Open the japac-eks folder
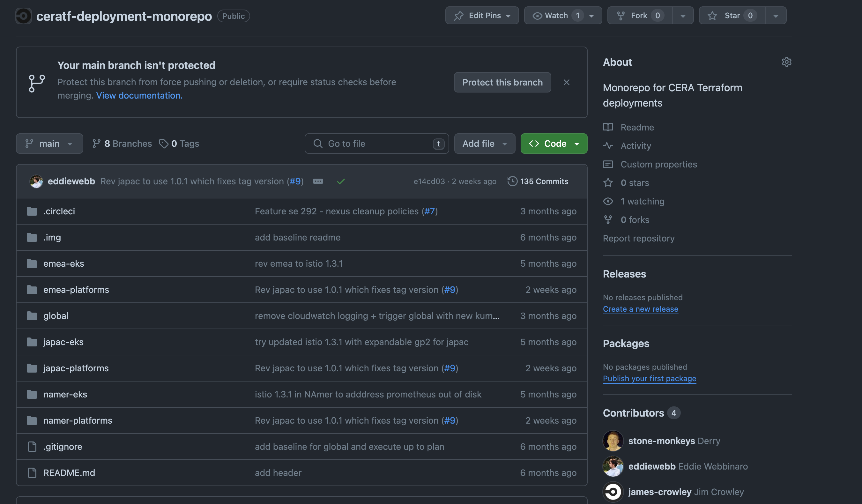862x504 pixels. pos(63,342)
